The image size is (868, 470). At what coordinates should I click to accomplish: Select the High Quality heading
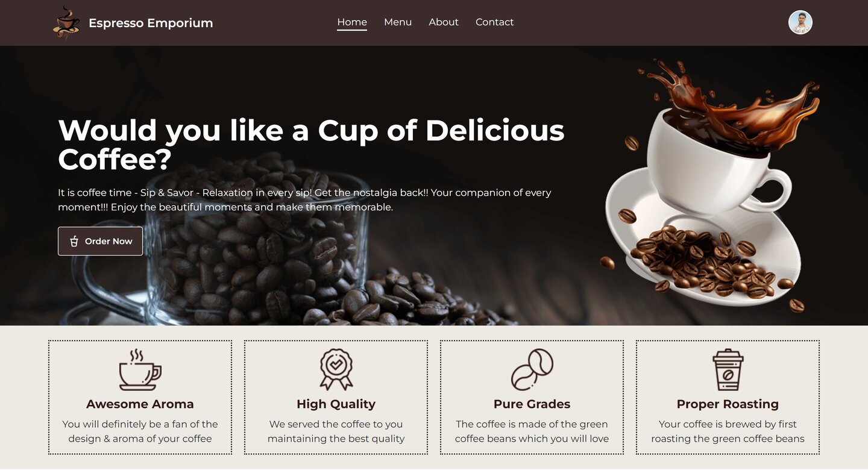[x=336, y=404]
